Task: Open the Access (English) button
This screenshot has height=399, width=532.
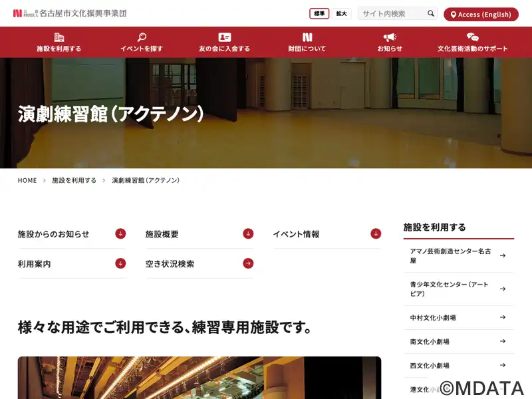Action: click(481, 14)
